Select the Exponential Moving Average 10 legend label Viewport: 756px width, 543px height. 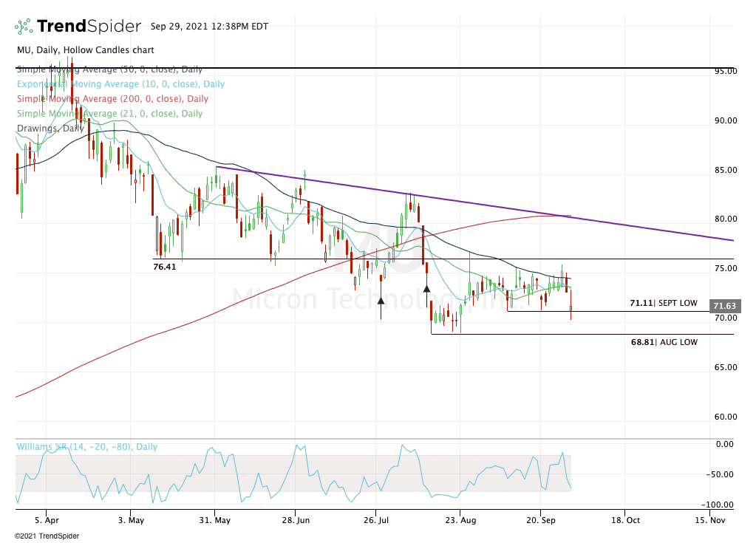120,83
